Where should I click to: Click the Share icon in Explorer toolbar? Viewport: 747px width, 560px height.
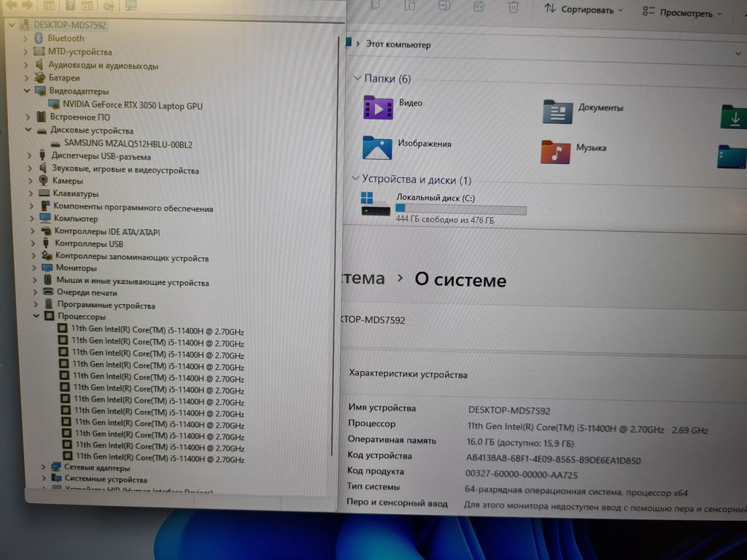(479, 6)
